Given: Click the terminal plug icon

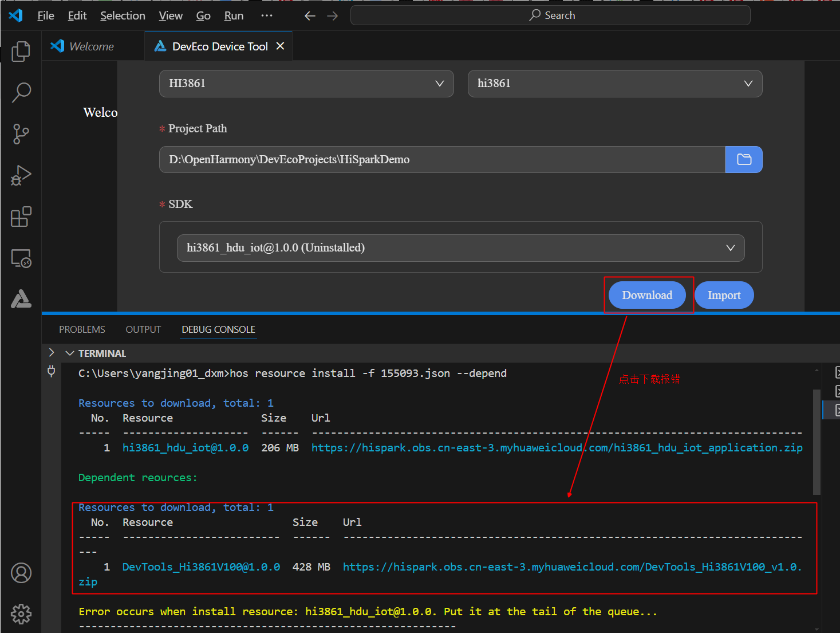Looking at the screenshot, I should pos(51,371).
